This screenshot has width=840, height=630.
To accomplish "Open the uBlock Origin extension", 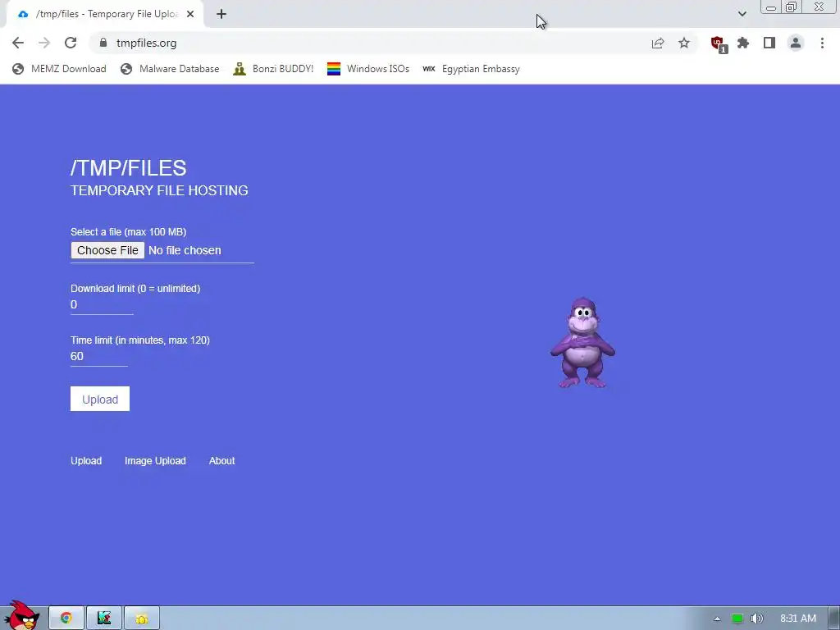I will pos(718,44).
